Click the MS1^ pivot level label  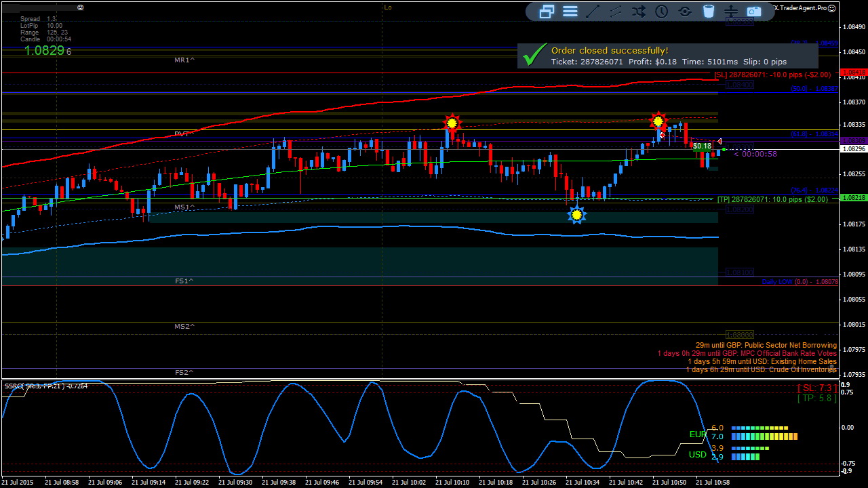(x=184, y=207)
